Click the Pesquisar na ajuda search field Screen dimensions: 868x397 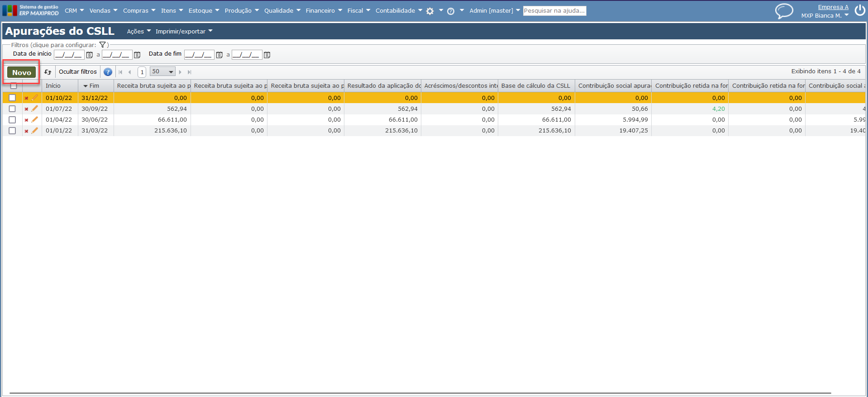point(554,11)
